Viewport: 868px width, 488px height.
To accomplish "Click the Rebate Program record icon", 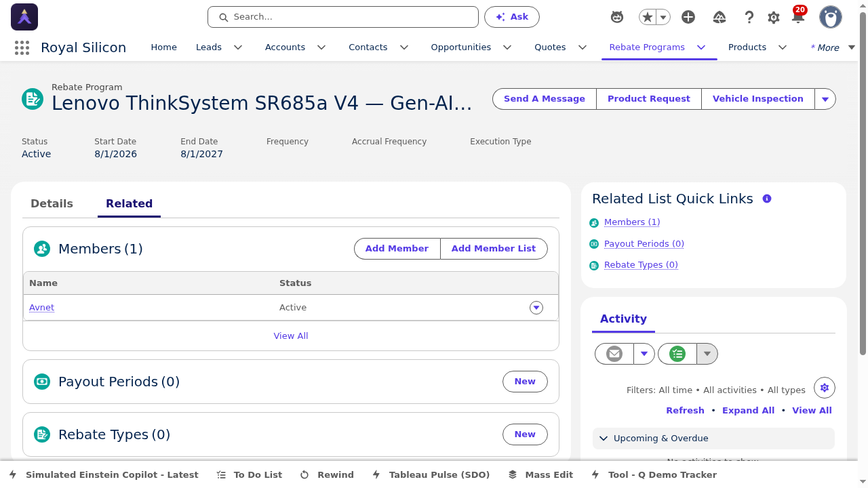I will click(x=33, y=99).
